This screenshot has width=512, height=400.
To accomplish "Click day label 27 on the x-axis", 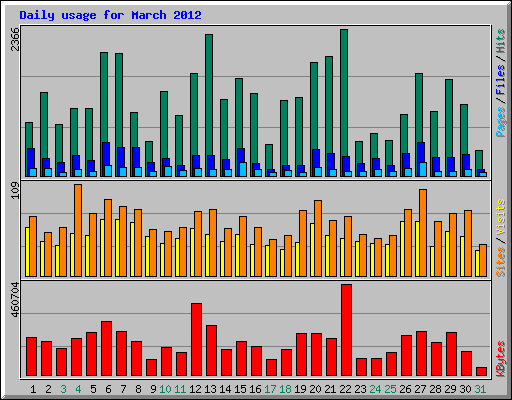I will [x=420, y=389].
